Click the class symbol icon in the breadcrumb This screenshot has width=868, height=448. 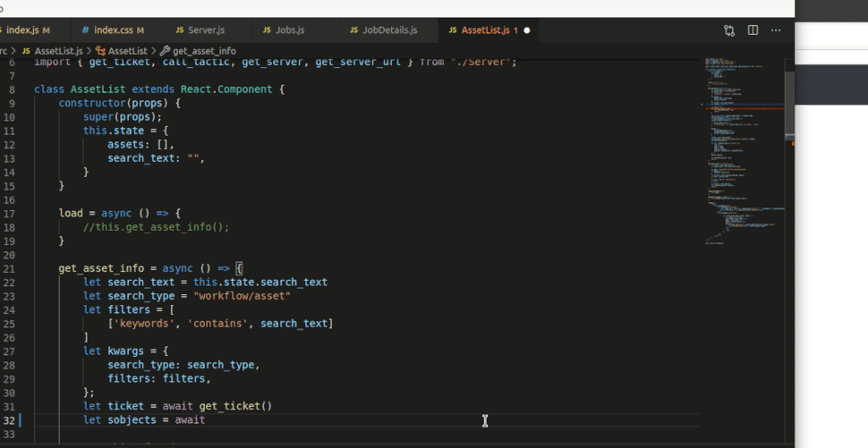tap(101, 51)
